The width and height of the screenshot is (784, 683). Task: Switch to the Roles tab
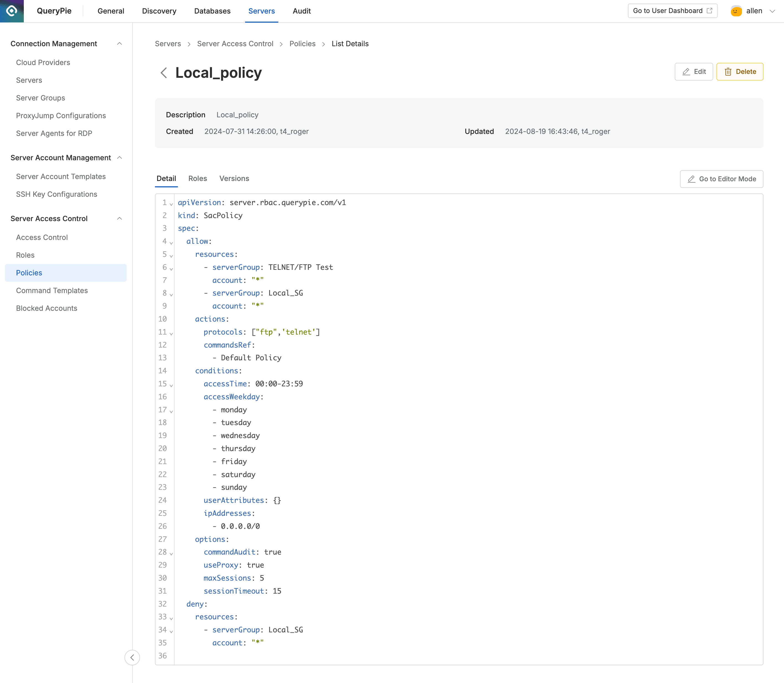pos(198,178)
